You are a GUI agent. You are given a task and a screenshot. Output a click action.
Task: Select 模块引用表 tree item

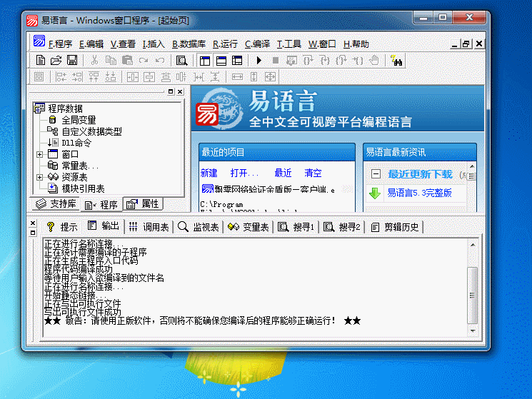coord(83,188)
